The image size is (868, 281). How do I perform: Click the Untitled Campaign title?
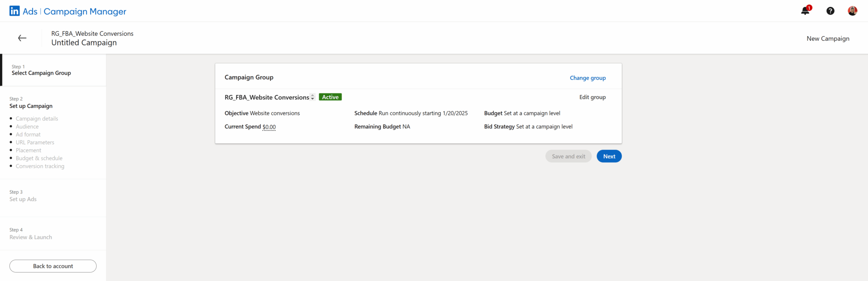(x=84, y=42)
